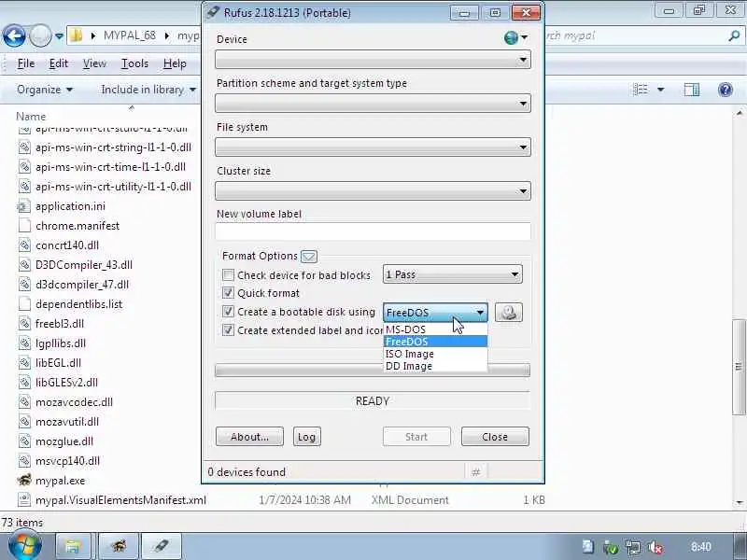Switch to Mypal browser taskbar icon
The width and height of the screenshot is (747, 560).
pos(119,546)
